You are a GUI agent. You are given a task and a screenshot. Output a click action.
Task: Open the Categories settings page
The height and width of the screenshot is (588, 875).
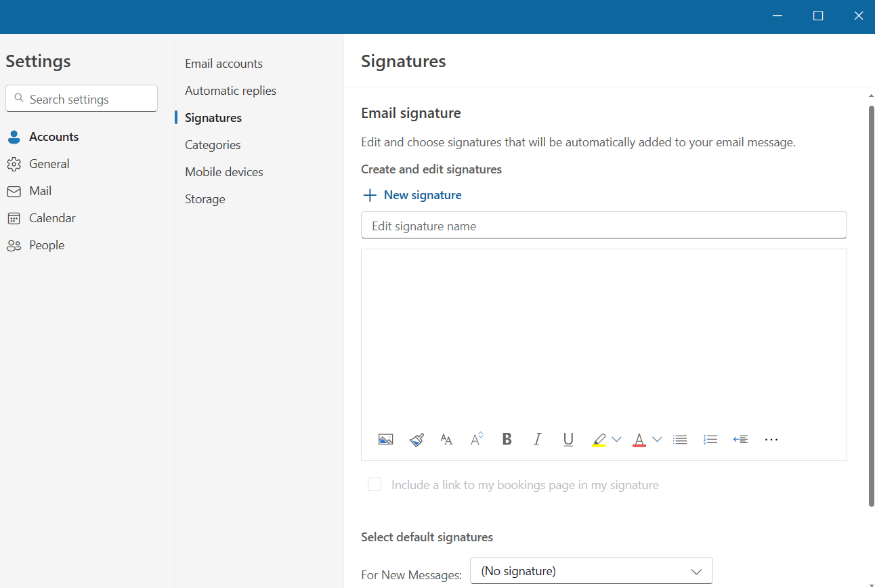click(213, 145)
